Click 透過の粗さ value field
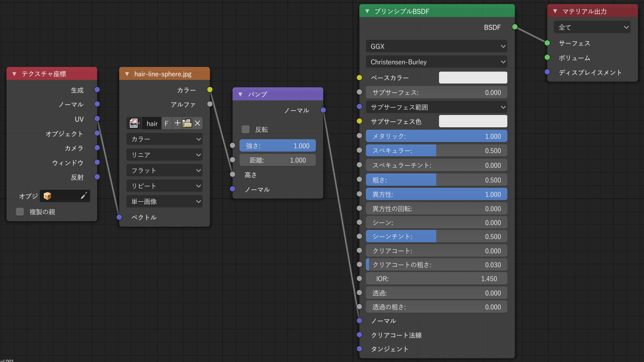Viewport: 644px width, 362px height. (436, 307)
